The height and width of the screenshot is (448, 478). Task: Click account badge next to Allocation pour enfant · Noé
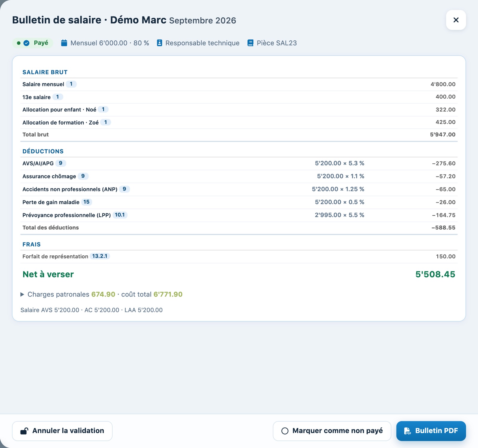tap(103, 109)
